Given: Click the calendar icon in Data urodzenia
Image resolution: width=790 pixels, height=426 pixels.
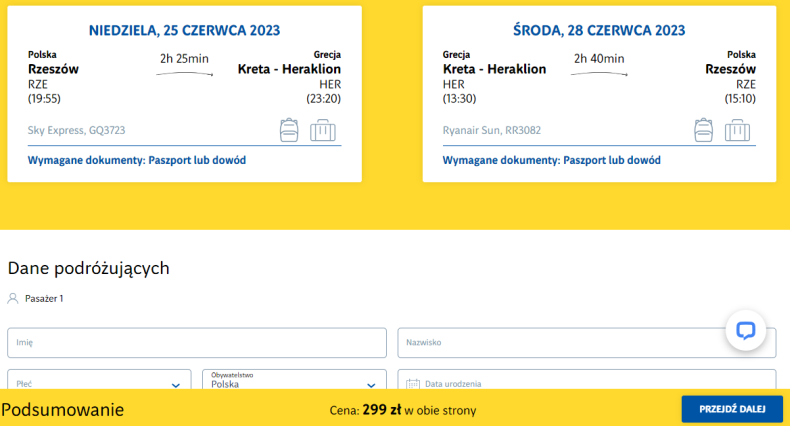Looking at the screenshot, I should (413, 384).
